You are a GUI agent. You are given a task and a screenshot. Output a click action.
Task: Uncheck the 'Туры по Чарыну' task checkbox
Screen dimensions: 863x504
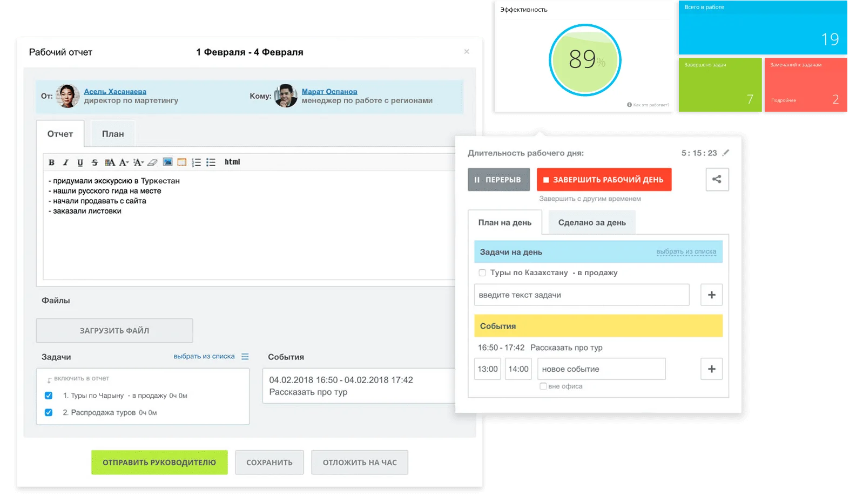coord(49,396)
